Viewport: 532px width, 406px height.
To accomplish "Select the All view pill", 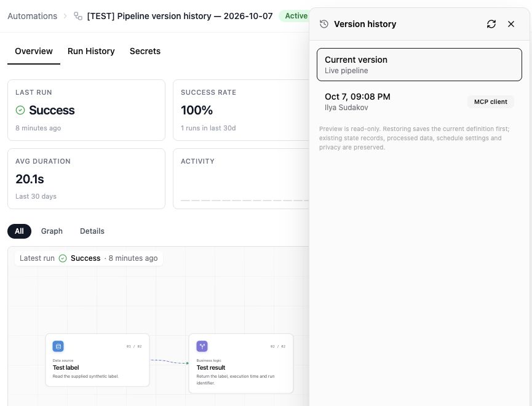I will pyautogui.click(x=19, y=231).
